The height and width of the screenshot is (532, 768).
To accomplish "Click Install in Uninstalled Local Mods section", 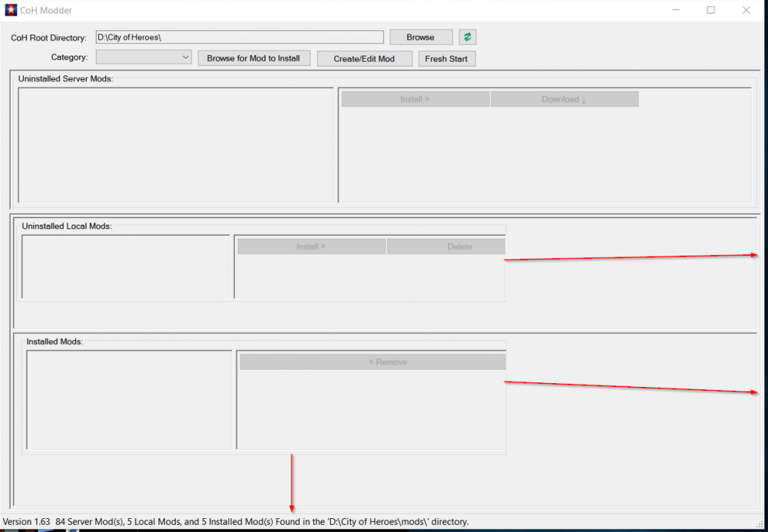I will (311, 246).
